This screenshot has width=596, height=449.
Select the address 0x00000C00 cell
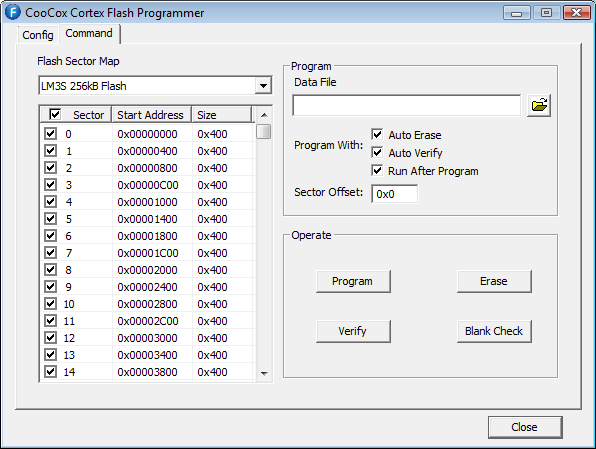tap(147, 185)
